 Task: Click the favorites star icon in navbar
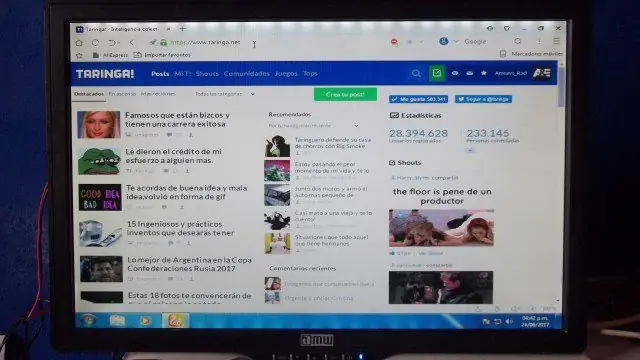coord(484,73)
